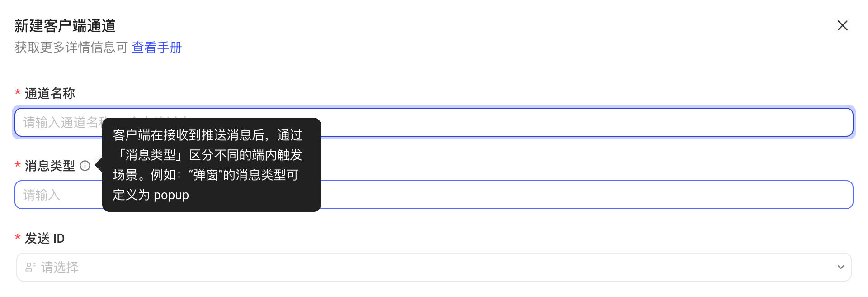Screen dimensions: 868x297
Task: Click the red asterisk beside 发送 ID
Action: 18,238
